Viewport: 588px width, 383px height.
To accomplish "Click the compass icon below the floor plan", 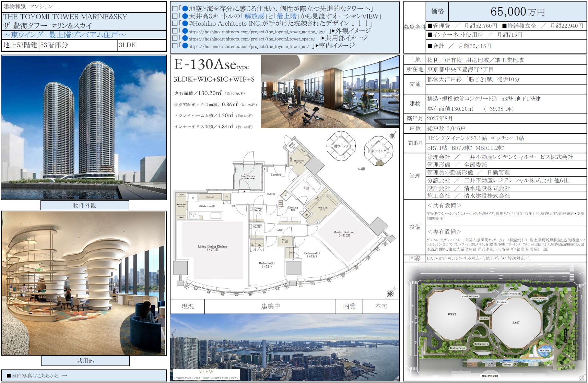I will pyautogui.click(x=390, y=292).
